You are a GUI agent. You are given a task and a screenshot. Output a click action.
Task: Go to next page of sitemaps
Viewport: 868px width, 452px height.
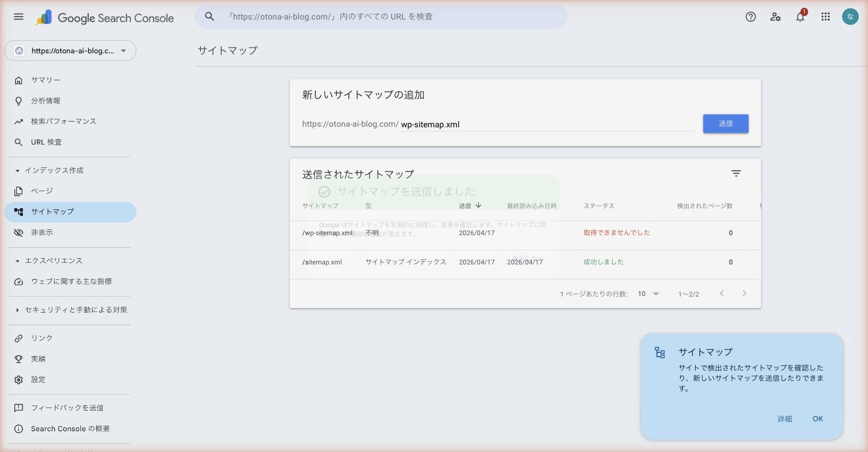click(745, 294)
